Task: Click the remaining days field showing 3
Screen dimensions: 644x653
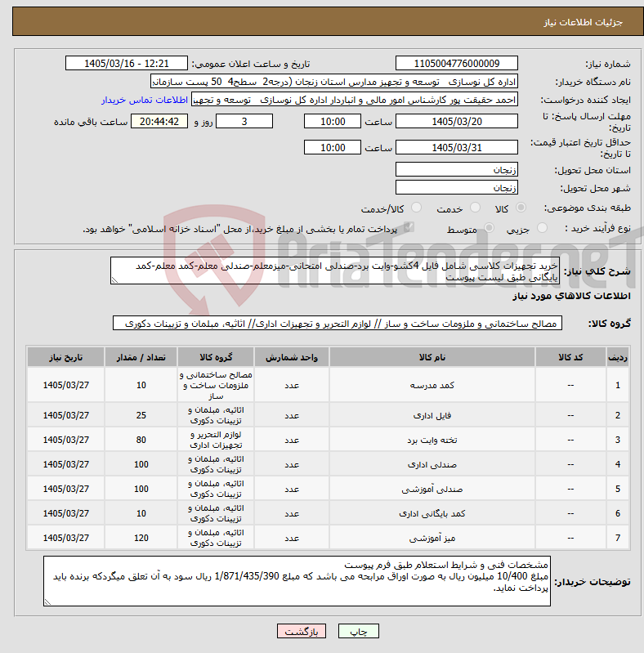Action: 244,121
